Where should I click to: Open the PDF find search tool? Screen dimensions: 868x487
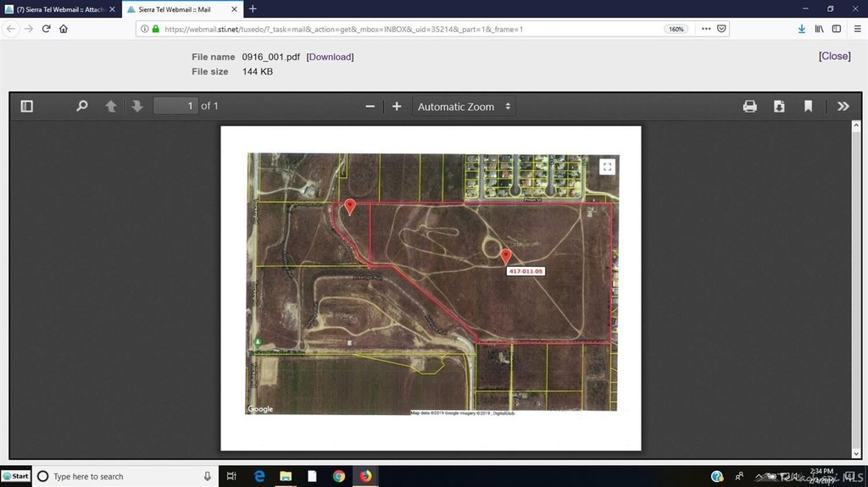(82, 107)
